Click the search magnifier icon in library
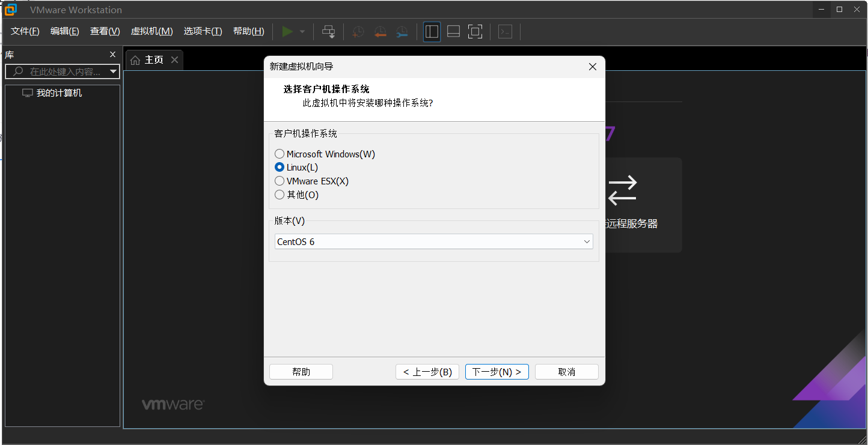 [x=19, y=71]
